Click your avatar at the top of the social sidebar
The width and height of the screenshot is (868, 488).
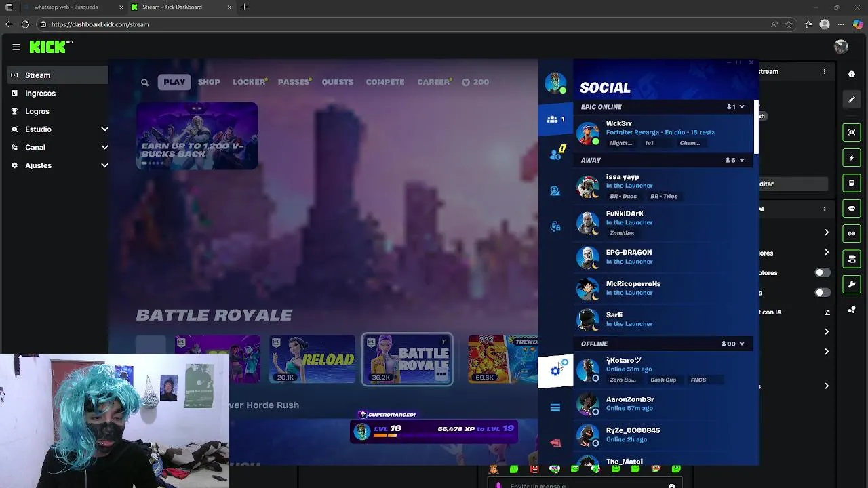pos(555,83)
